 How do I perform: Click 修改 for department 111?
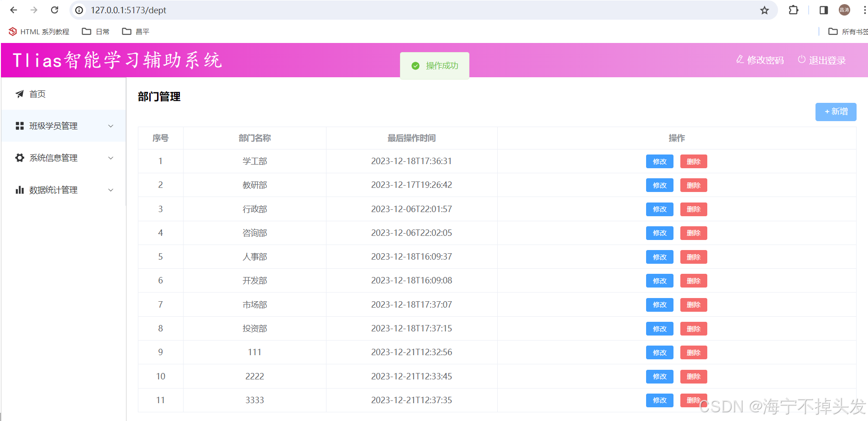click(659, 352)
